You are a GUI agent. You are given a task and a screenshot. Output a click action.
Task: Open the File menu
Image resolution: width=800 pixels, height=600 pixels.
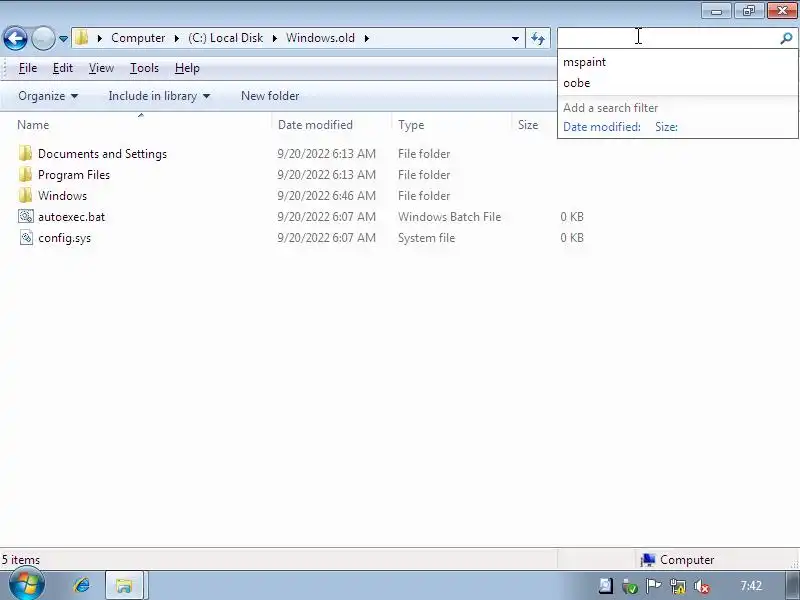point(28,68)
